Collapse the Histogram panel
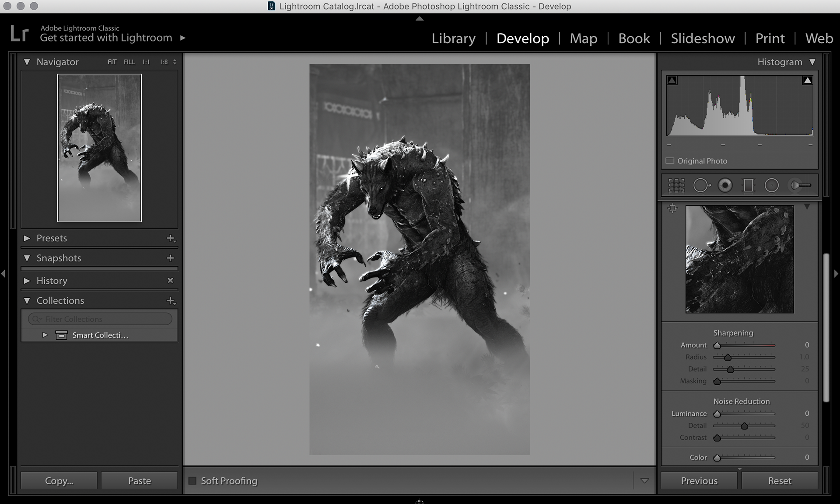840x504 pixels. (812, 62)
